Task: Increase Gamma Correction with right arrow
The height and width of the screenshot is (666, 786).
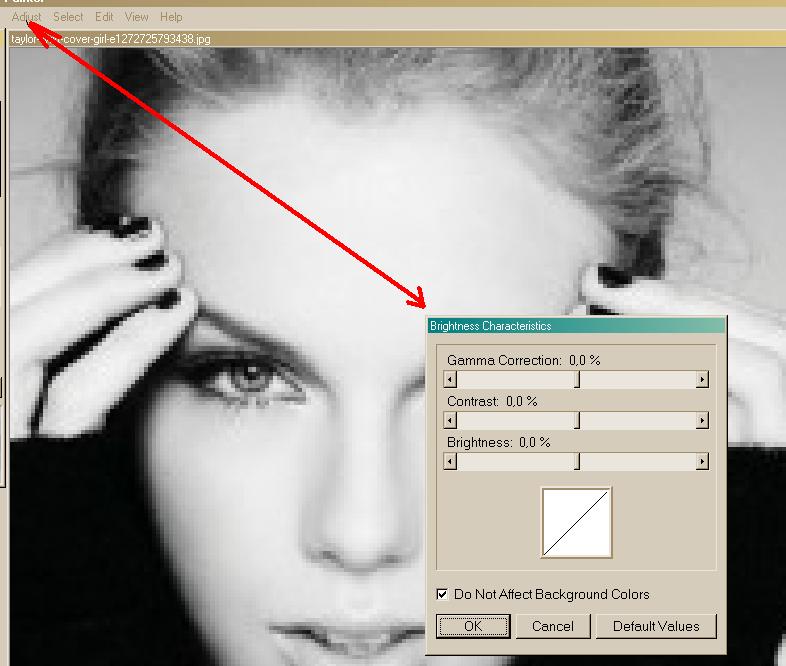Action: tap(702, 379)
